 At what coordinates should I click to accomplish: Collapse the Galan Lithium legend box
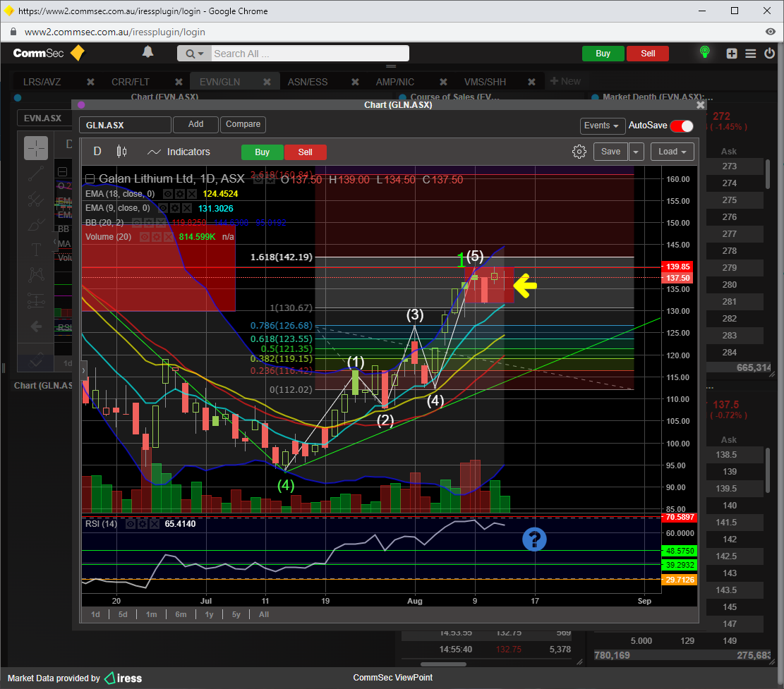click(x=90, y=179)
